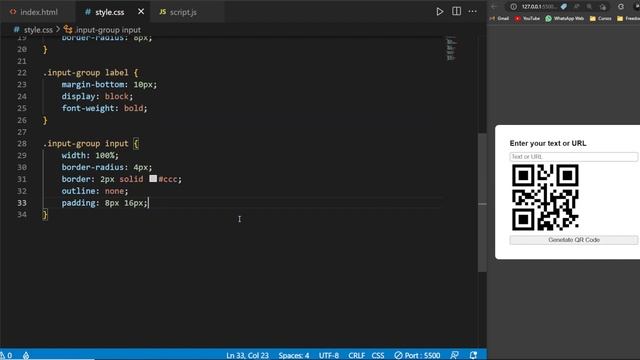Change indentation via Spaces: 4
The height and width of the screenshot is (360, 640).
coord(294,356)
